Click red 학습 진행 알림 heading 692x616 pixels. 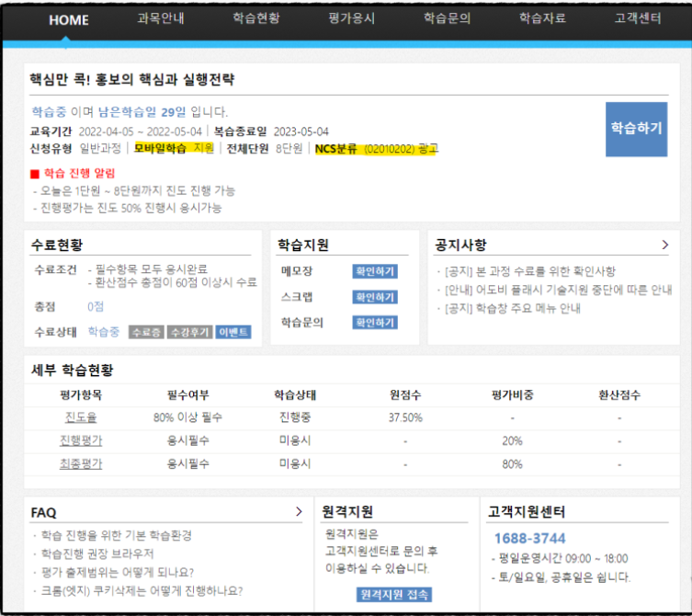79,173
